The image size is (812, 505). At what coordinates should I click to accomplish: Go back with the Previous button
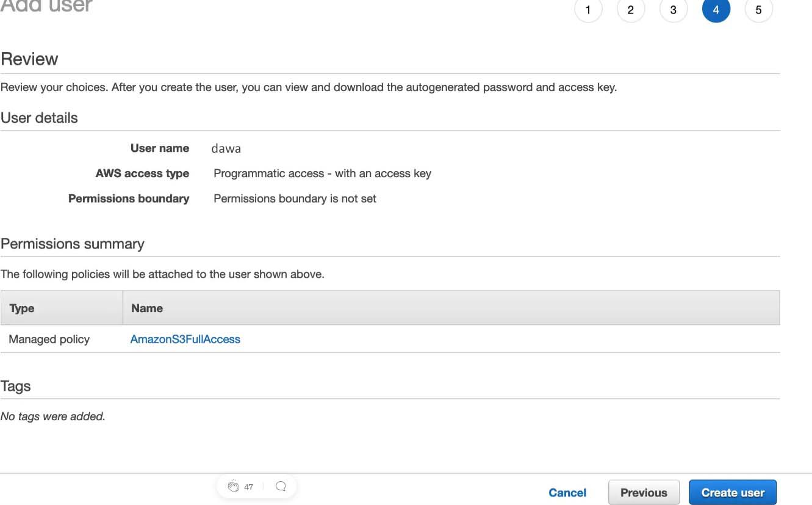[644, 493]
